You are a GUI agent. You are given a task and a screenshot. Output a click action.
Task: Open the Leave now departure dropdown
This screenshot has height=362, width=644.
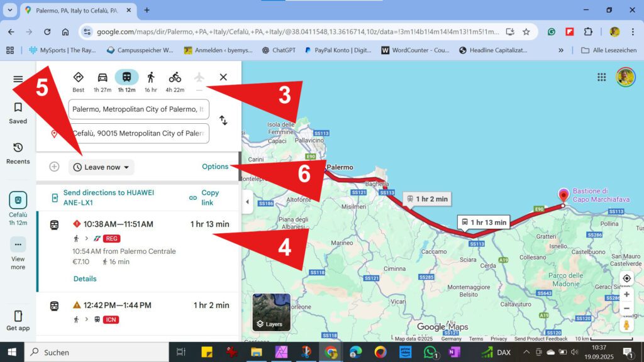point(101,167)
